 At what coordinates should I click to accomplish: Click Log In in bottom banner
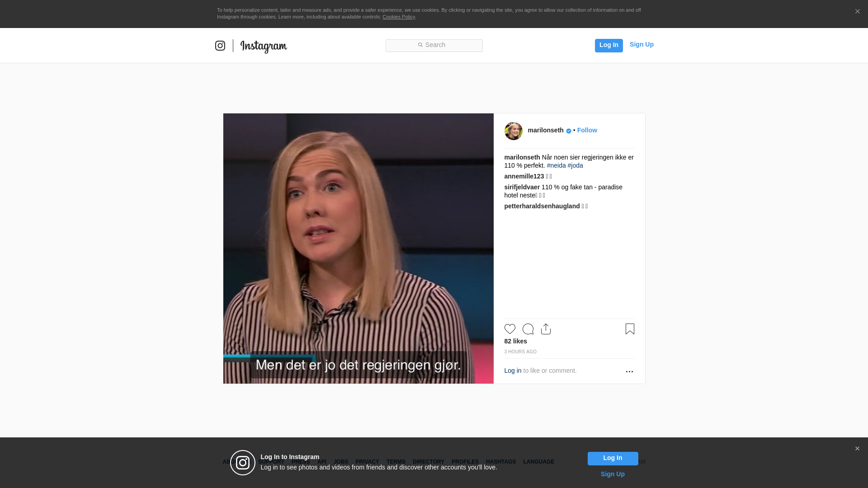tap(613, 458)
